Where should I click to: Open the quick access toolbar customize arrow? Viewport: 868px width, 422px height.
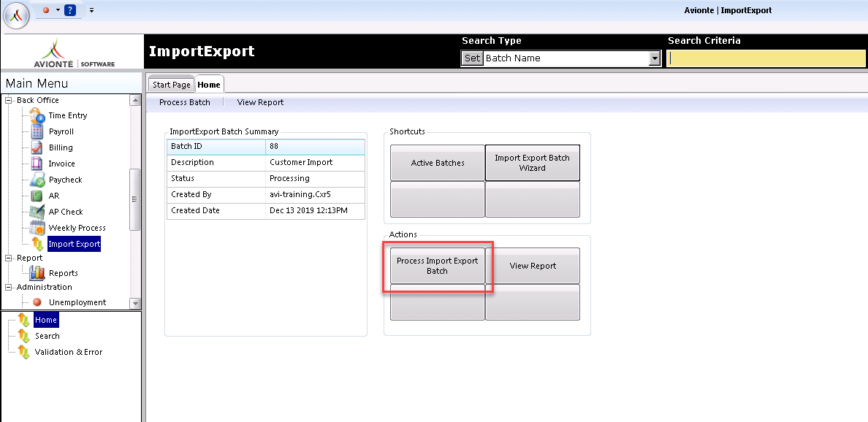(x=91, y=10)
